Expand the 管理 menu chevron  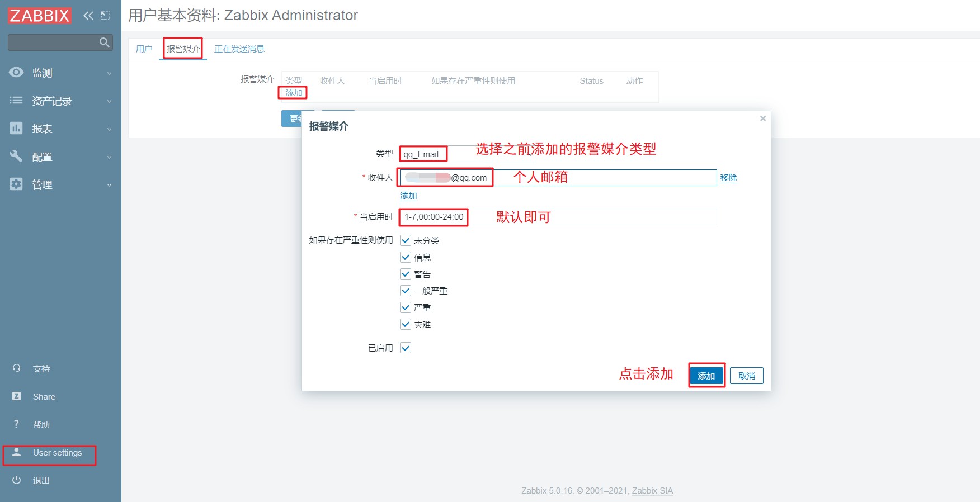click(x=110, y=185)
